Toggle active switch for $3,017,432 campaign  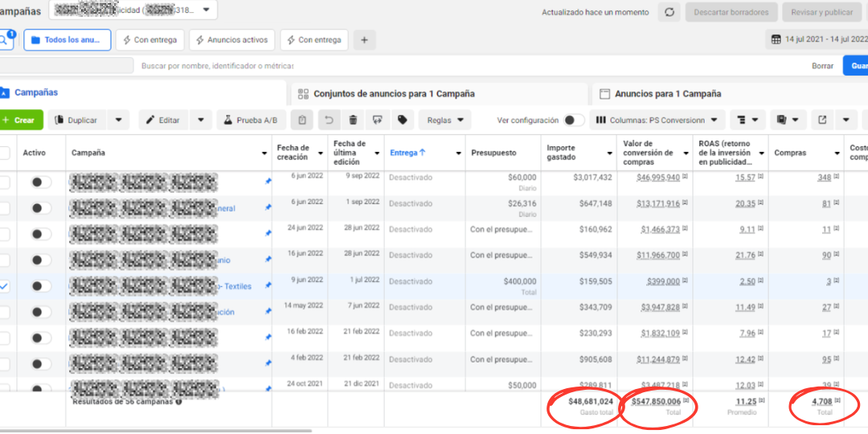(x=41, y=182)
